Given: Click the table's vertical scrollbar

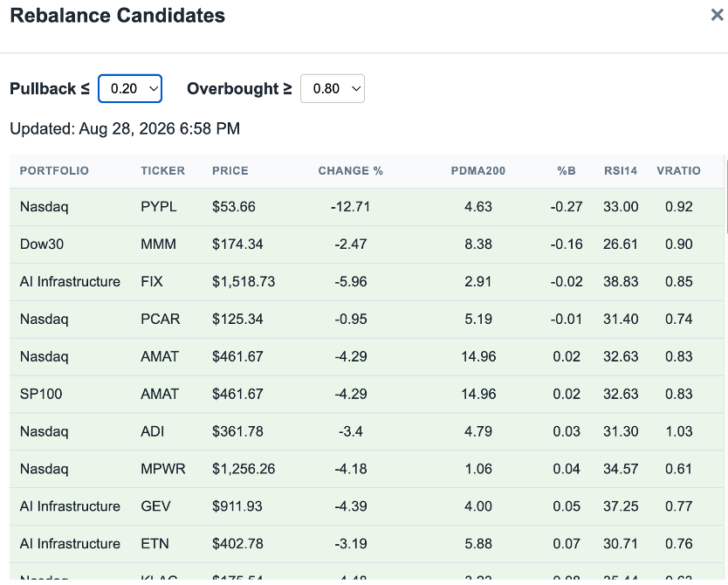Looking at the screenshot, I should click(725, 195).
